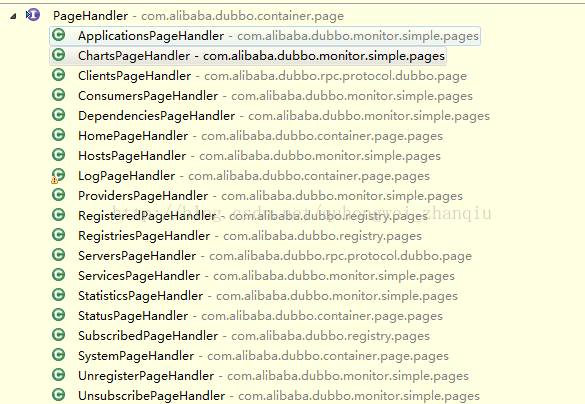Screen dimensions: 585x404
Task: Choose SubscribedPageHandler class entry
Action: click(x=254, y=336)
